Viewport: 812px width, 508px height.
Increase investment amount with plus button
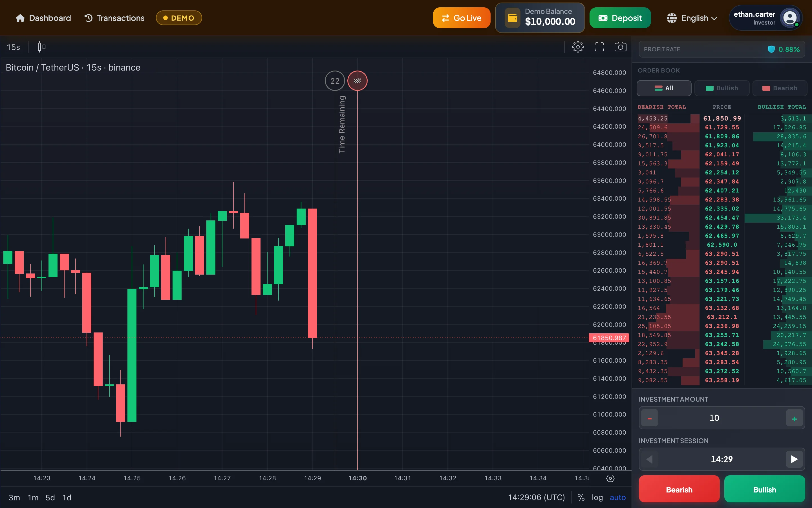click(x=794, y=418)
